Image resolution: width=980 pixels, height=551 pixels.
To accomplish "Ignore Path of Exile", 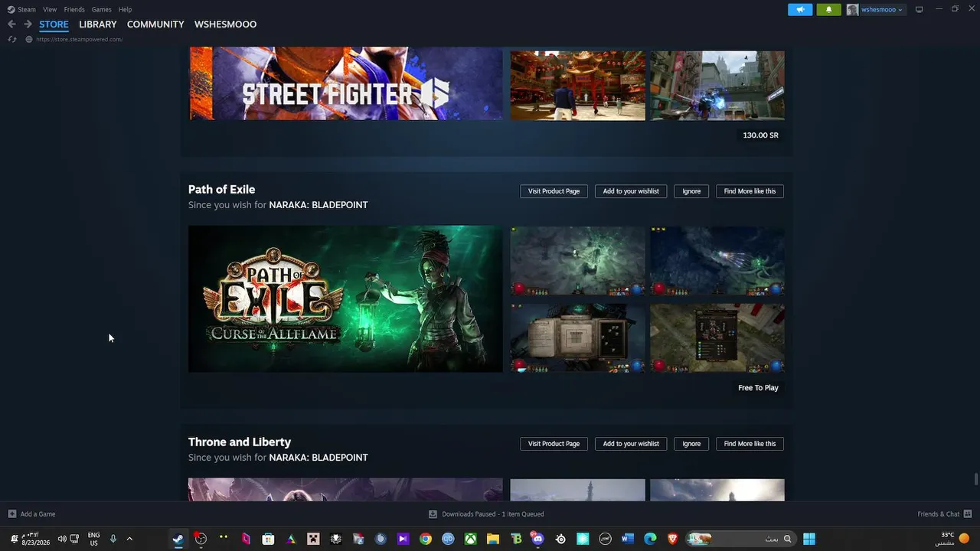I will pyautogui.click(x=691, y=191).
